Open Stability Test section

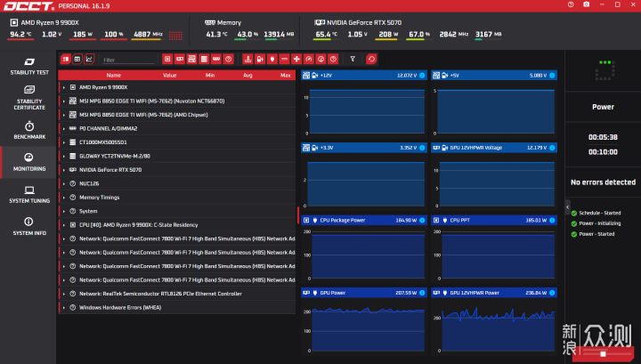tap(29, 66)
